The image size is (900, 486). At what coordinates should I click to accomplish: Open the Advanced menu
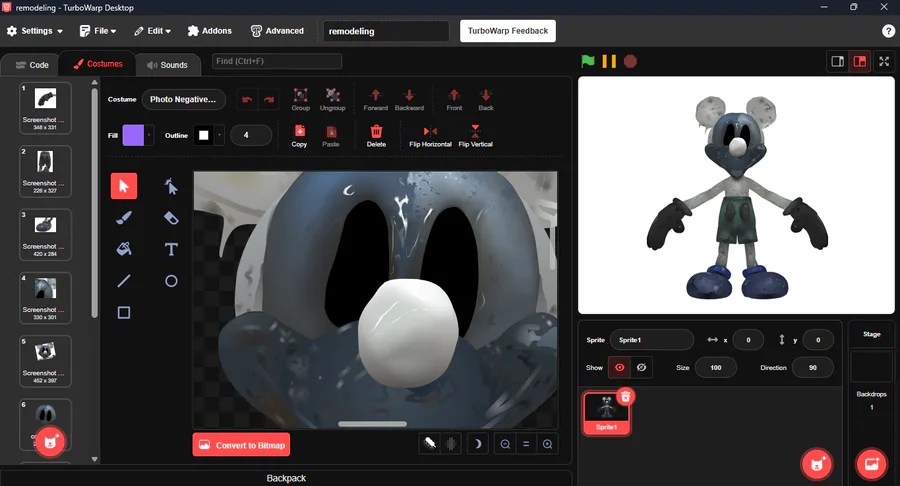point(277,31)
